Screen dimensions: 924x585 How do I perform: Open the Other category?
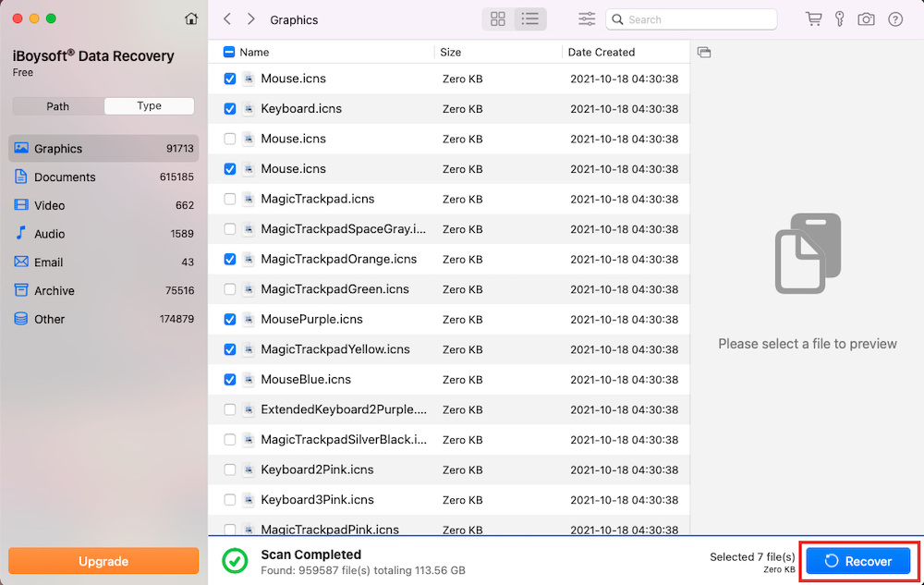coord(103,319)
